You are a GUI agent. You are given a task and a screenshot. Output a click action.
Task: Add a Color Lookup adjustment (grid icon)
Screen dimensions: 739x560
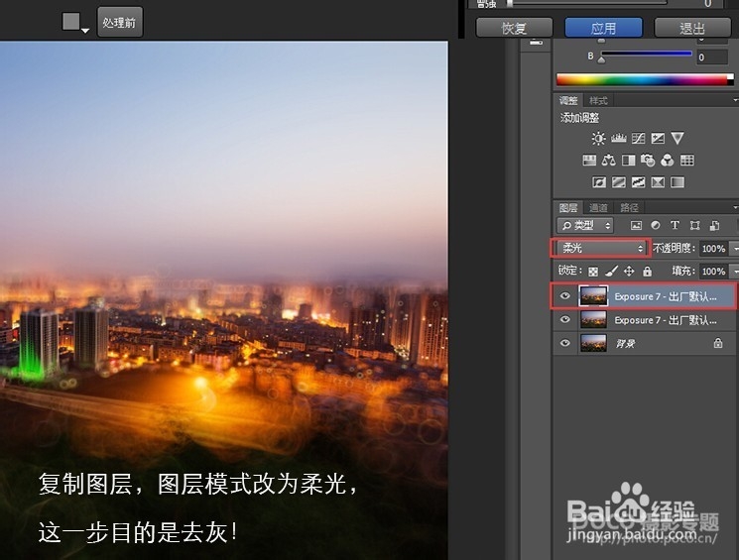click(x=687, y=161)
